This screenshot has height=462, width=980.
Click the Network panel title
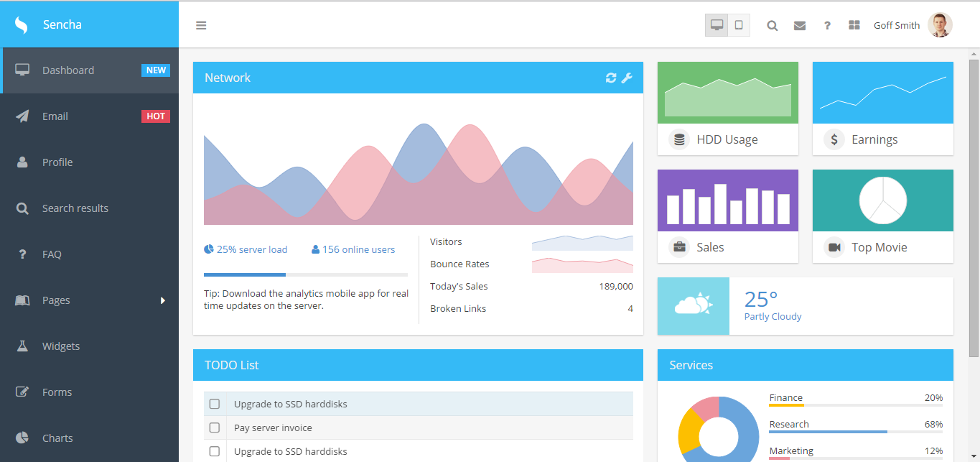pos(228,78)
